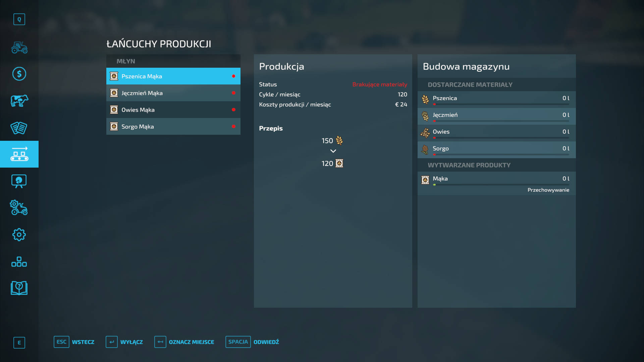Select the Sorgo Mąka production row
Image resolution: width=644 pixels, height=362 pixels.
click(x=173, y=126)
